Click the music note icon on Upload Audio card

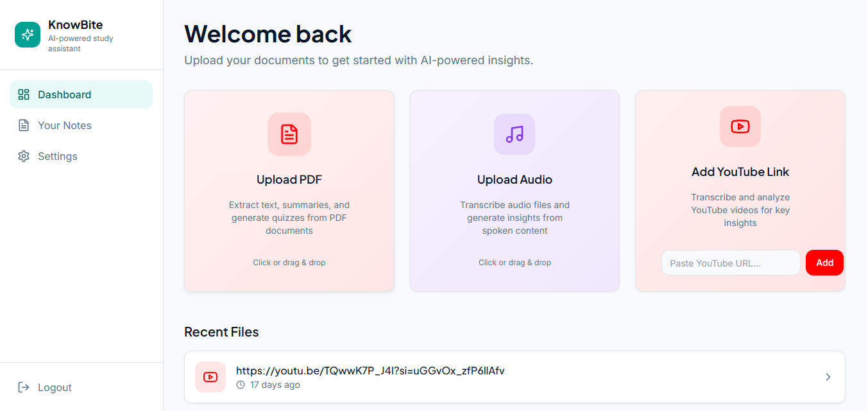515,134
